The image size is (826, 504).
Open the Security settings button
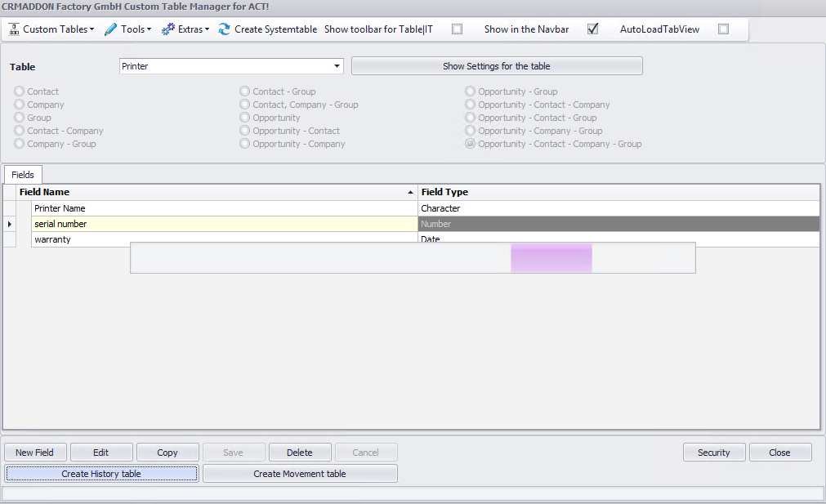pos(714,453)
